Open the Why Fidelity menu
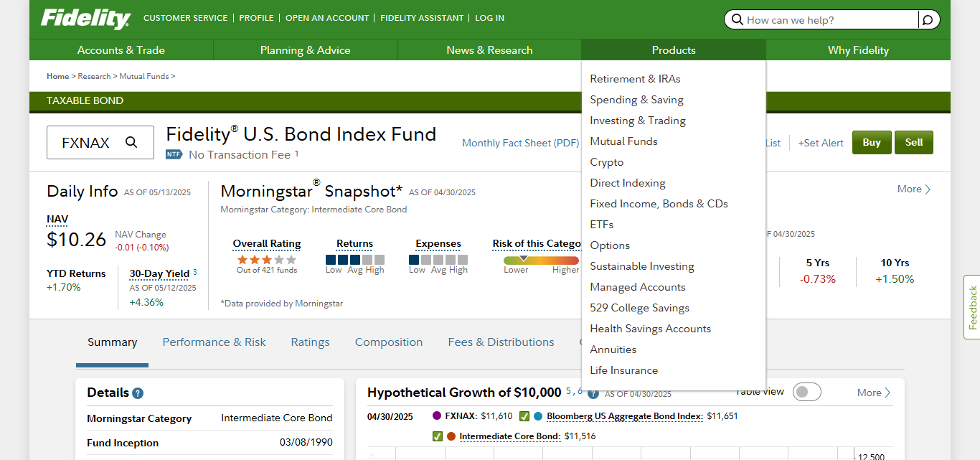This screenshot has width=980, height=460. (x=858, y=50)
